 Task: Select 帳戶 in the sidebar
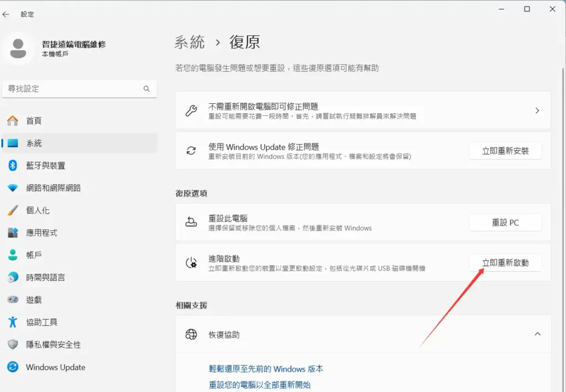coord(80,255)
